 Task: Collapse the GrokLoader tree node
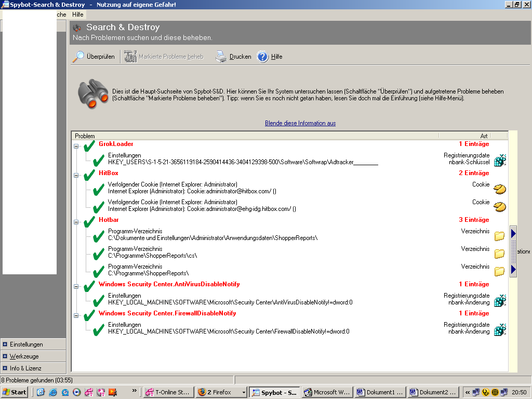[x=76, y=146]
